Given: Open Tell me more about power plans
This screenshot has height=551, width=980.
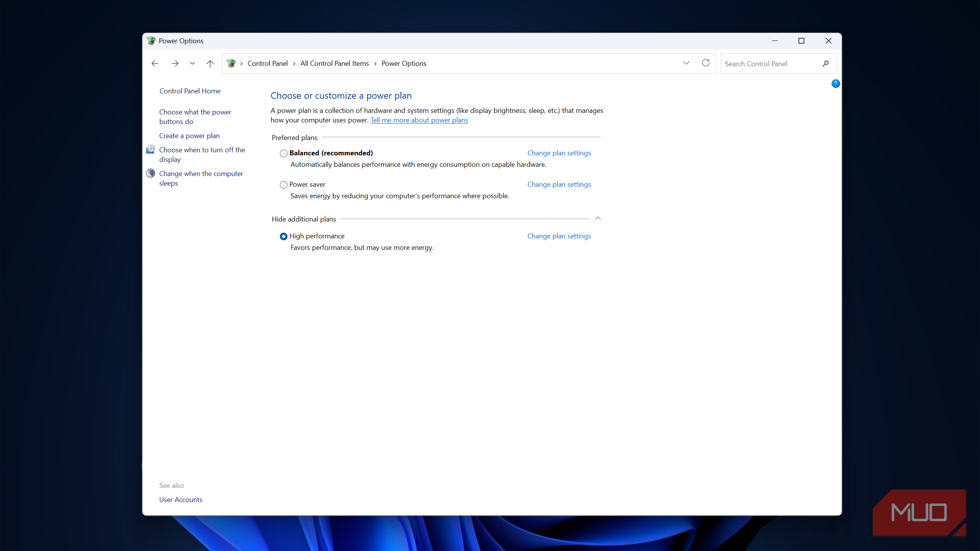Looking at the screenshot, I should 419,120.
